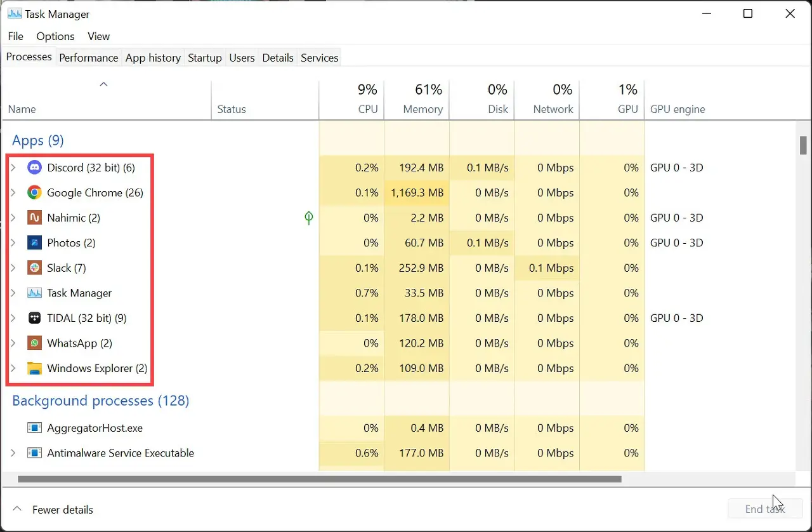Open the File menu
The image size is (812, 532).
click(x=15, y=36)
